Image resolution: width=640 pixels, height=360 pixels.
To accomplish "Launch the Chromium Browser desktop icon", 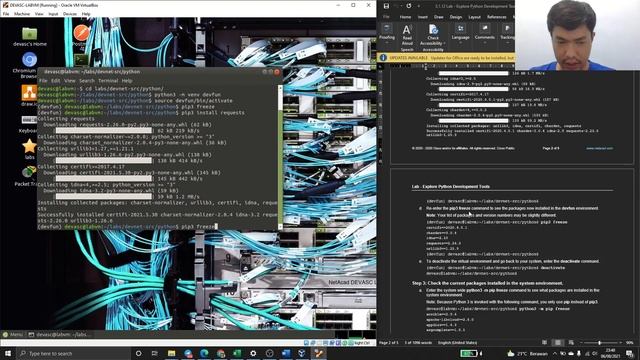I will click(x=29, y=60).
